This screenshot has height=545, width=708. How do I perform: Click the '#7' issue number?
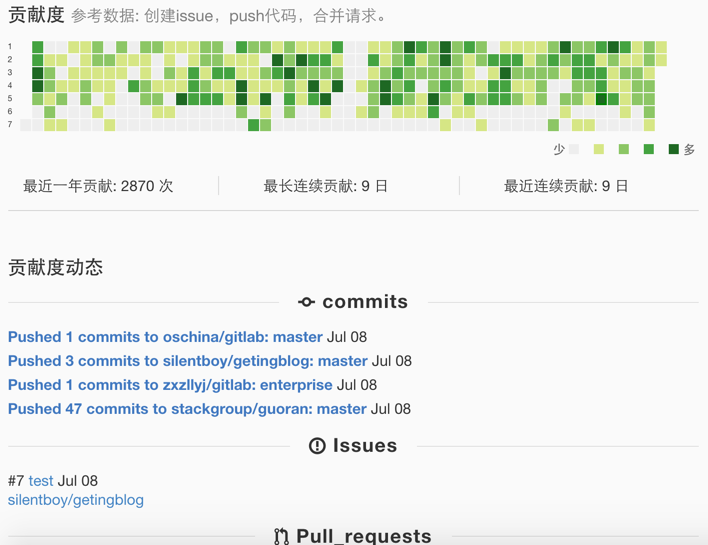pos(16,480)
